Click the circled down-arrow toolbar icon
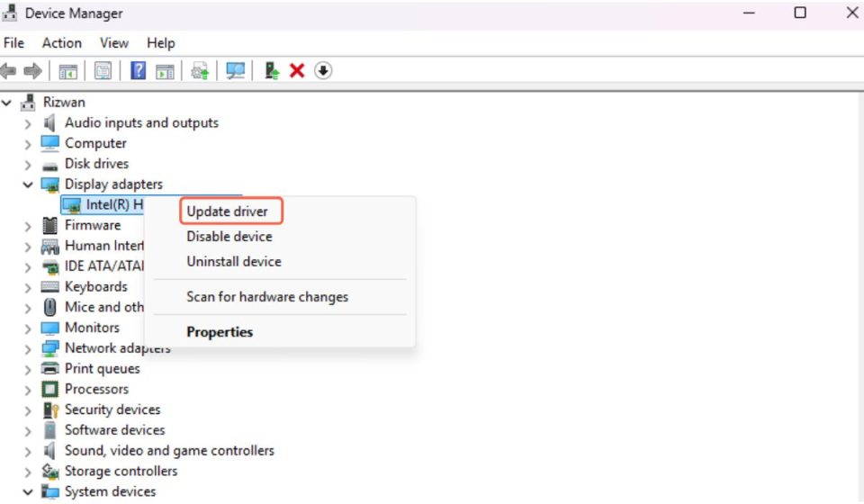This screenshot has height=504, width=864. [323, 70]
